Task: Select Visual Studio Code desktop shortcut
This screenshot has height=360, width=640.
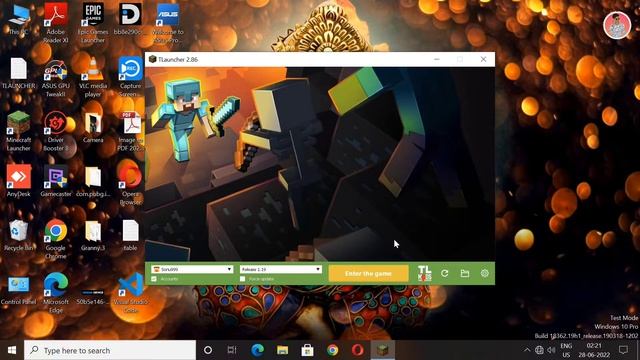Action: tap(130, 293)
